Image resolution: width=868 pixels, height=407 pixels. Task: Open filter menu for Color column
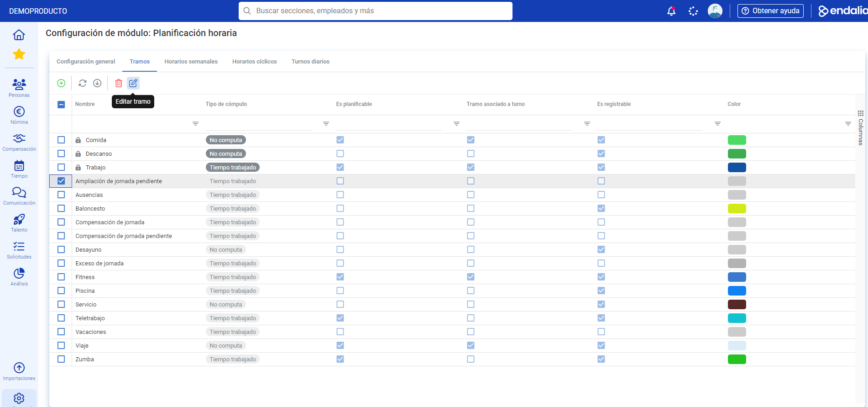(848, 124)
